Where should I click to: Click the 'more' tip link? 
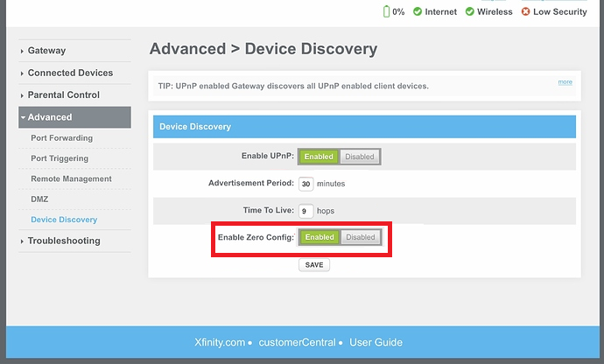tap(565, 82)
